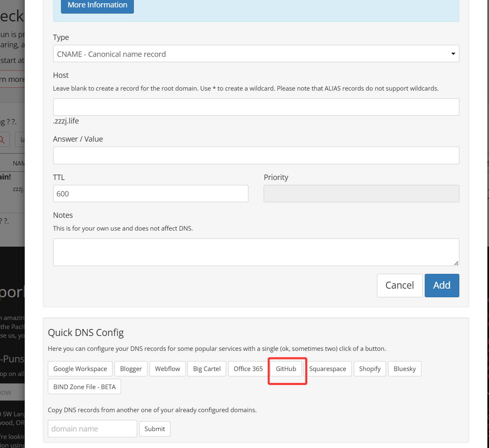Focus the Host input field
The image size is (489, 448).
(256, 107)
